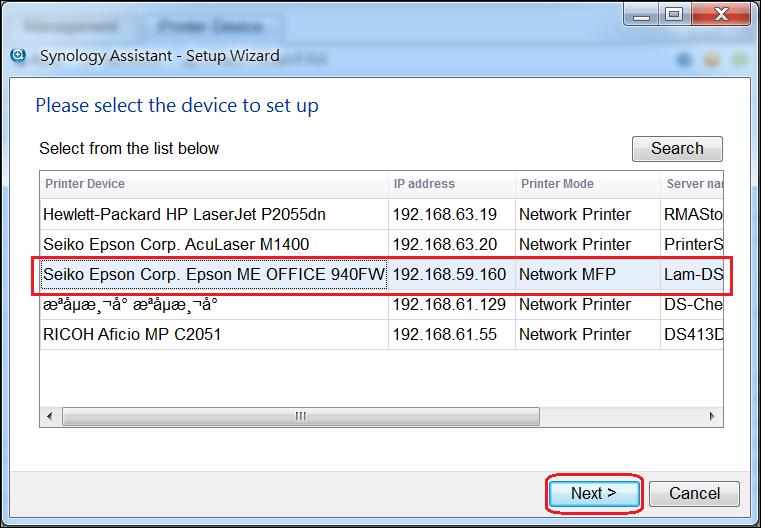This screenshot has width=761, height=528.
Task: Select Hewlett-Packard HP LaserJet P2055dn row
Action: [184, 214]
